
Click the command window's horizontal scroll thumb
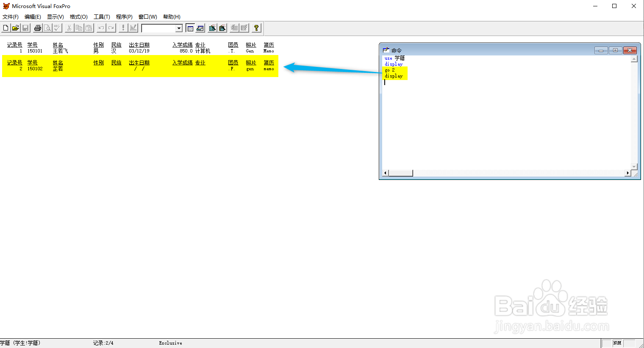click(401, 173)
